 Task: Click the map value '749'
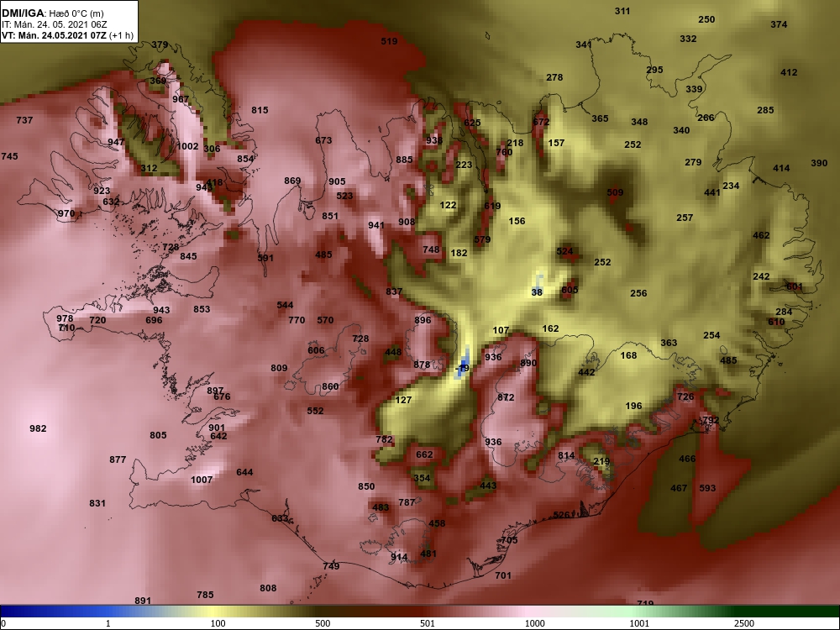coord(331,565)
